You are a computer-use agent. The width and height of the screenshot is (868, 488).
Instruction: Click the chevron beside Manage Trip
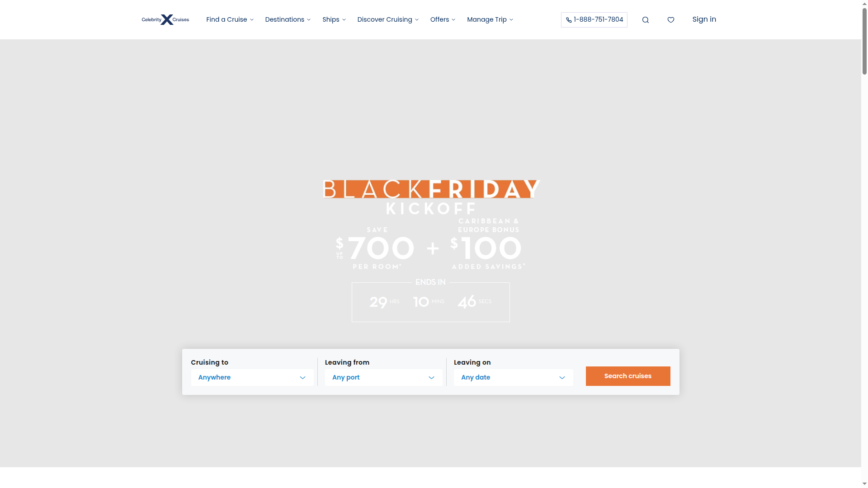511,20
